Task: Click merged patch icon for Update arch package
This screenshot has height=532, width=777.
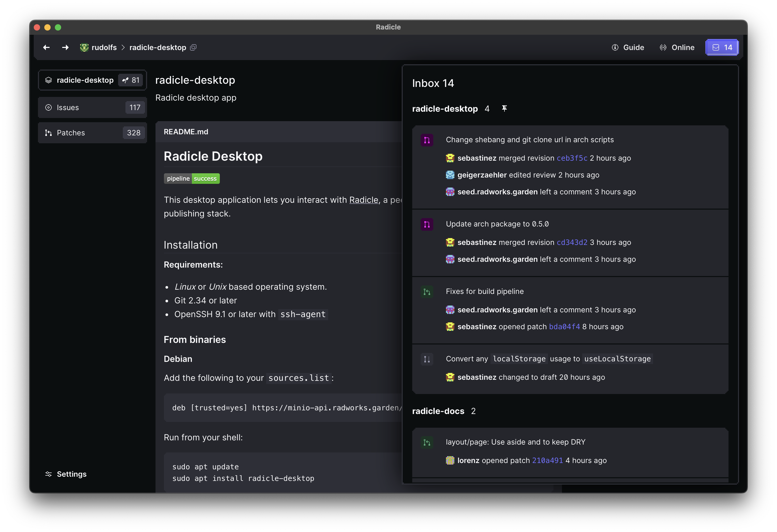Action: 427,224
